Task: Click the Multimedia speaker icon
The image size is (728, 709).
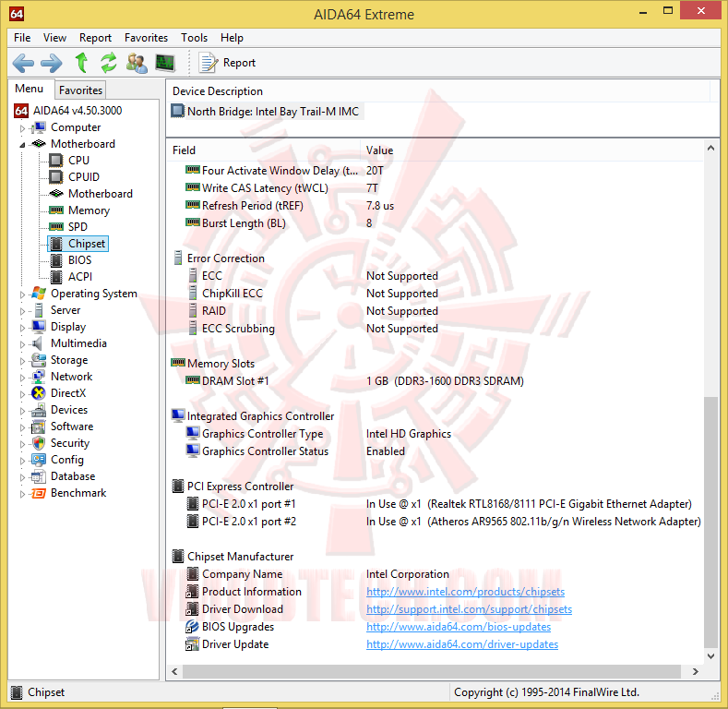Action: pyautogui.click(x=37, y=343)
